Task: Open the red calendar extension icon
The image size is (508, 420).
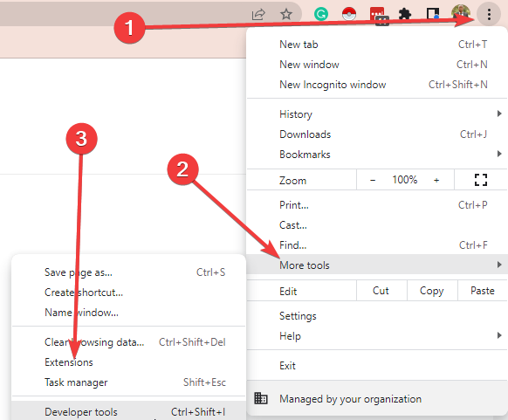Action: pyautogui.click(x=378, y=15)
